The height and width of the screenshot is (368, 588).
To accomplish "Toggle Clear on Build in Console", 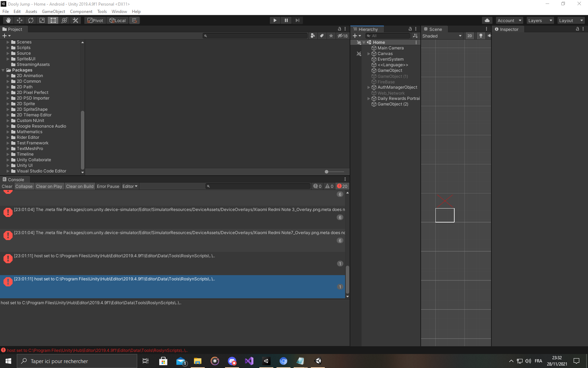I will tap(80, 186).
